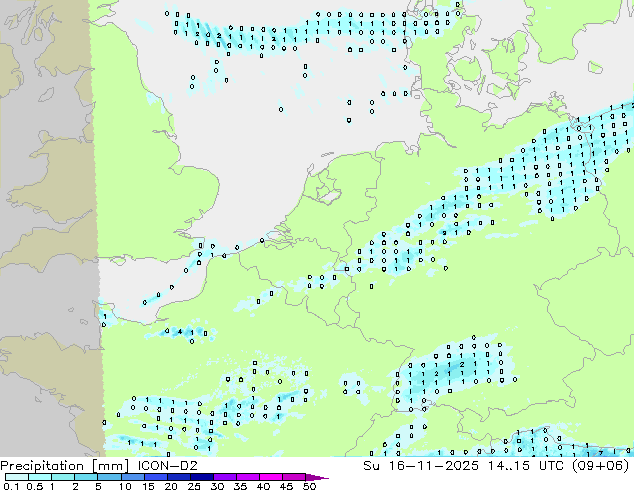Select legend swatch between 40 and 45
634x490 pixels.
[x=271, y=477]
